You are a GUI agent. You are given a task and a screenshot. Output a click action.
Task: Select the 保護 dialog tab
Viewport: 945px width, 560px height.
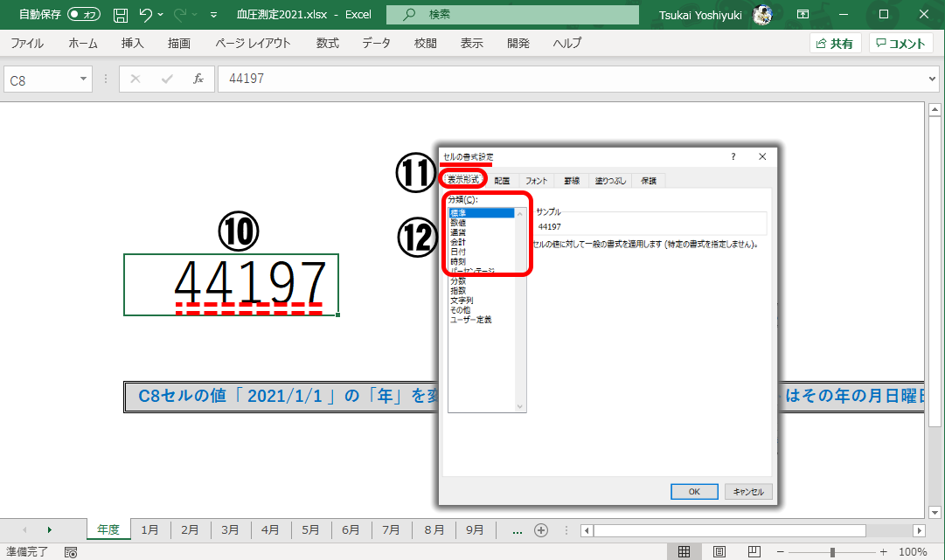click(x=649, y=181)
